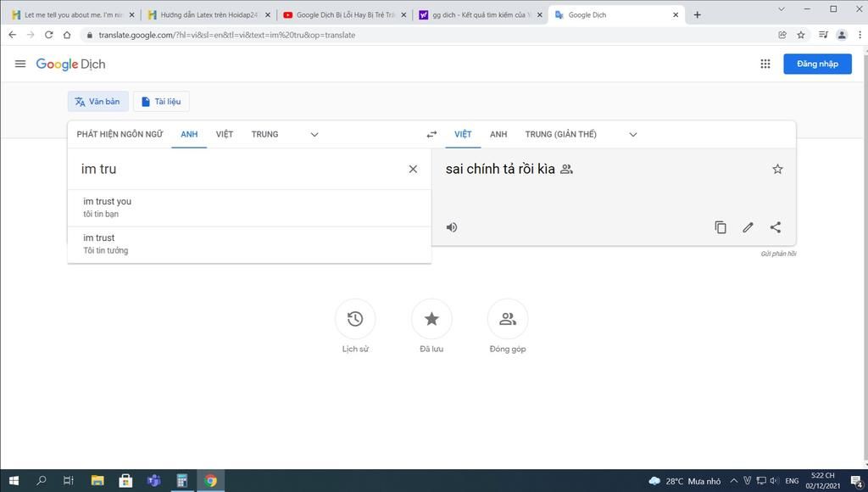The height and width of the screenshot is (492, 868).
Task: Open the browser home page
Action: (x=67, y=35)
